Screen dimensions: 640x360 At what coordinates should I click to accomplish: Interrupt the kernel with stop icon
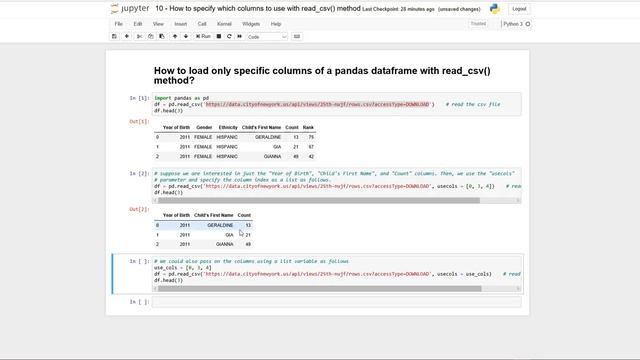click(219, 36)
